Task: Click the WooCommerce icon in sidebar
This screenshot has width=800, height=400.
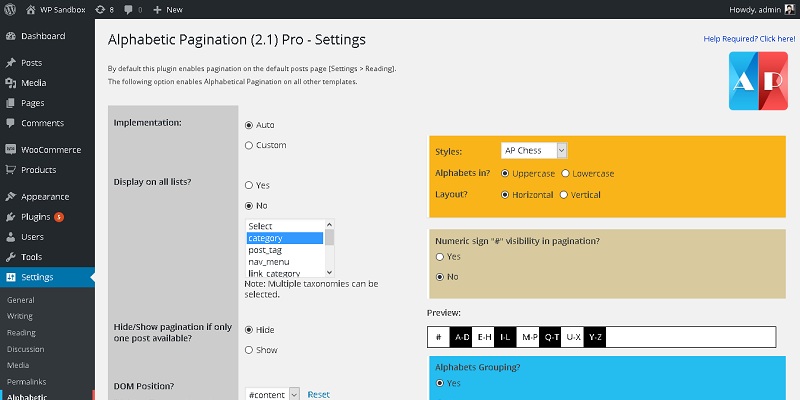Action: (x=10, y=149)
